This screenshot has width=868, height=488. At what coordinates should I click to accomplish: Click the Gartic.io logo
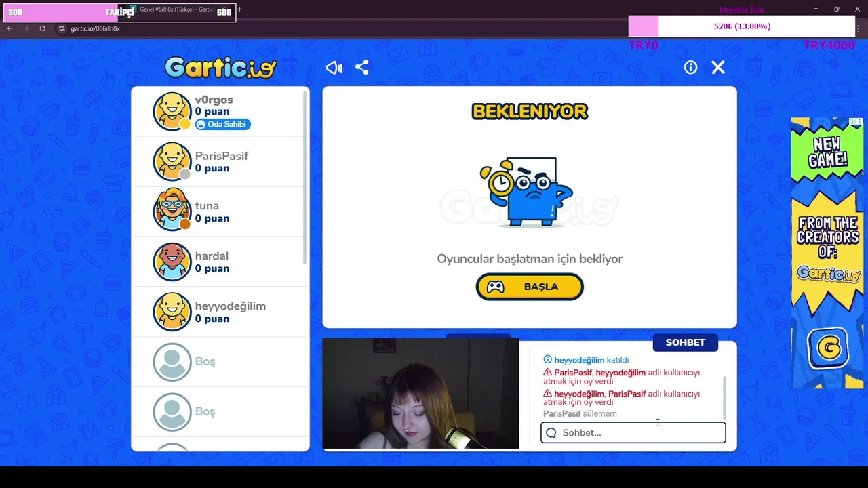point(220,67)
